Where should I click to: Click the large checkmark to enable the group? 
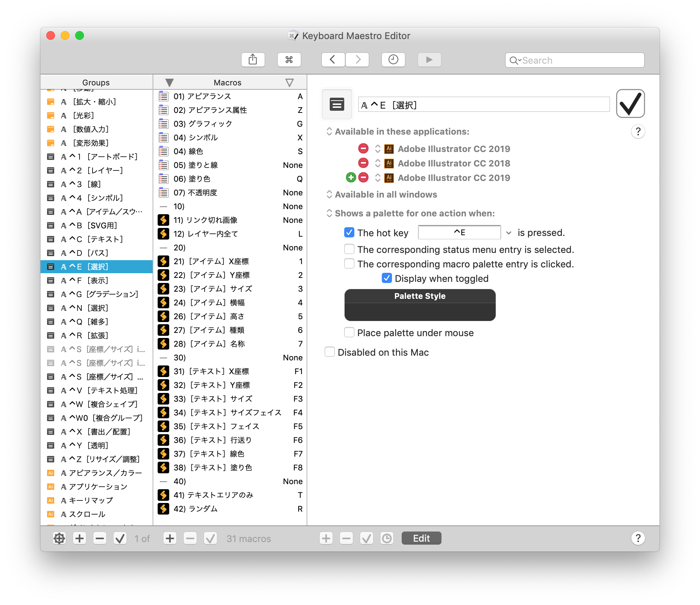pyautogui.click(x=630, y=104)
